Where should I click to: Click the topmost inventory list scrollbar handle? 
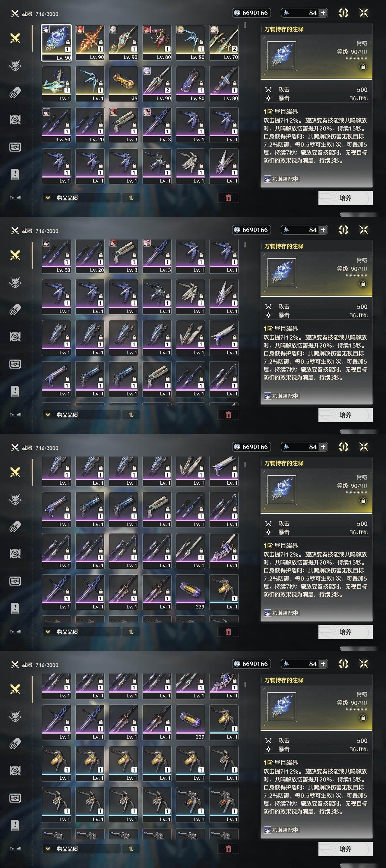tap(245, 25)
